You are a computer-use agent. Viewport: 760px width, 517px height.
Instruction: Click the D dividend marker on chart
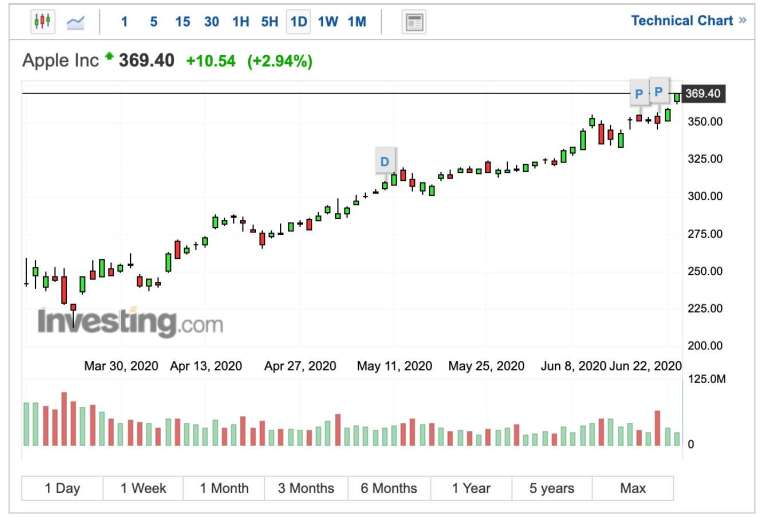[385, 161]
